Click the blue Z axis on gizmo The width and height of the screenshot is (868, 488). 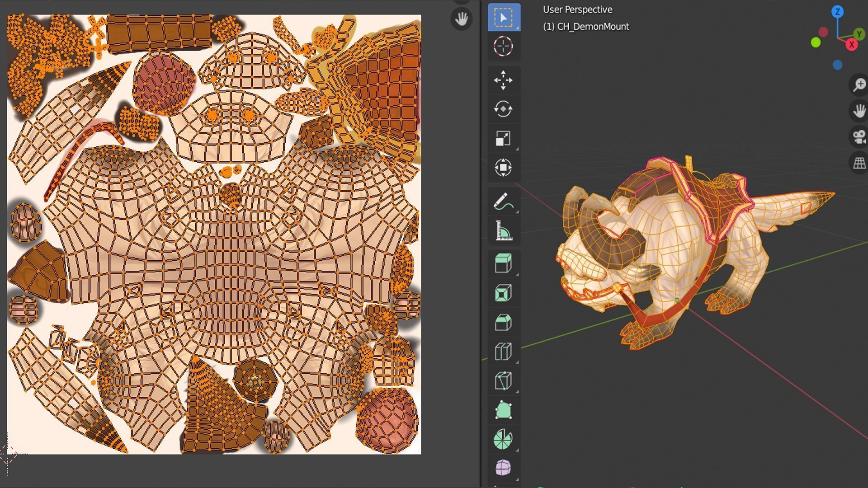[837, 12]
